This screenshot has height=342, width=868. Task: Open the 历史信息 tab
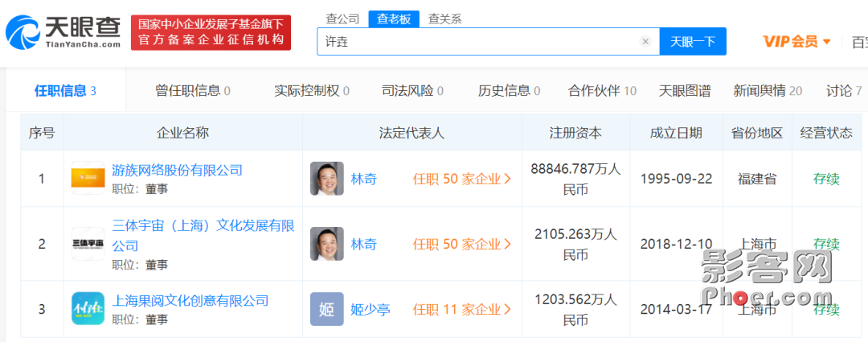[510, 91]
